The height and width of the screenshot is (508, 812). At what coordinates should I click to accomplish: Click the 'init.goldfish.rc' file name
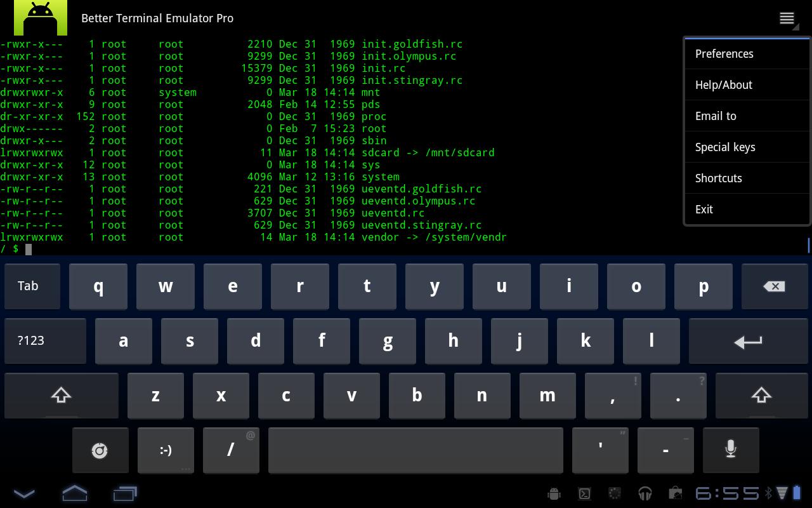(x=412, y=44)
